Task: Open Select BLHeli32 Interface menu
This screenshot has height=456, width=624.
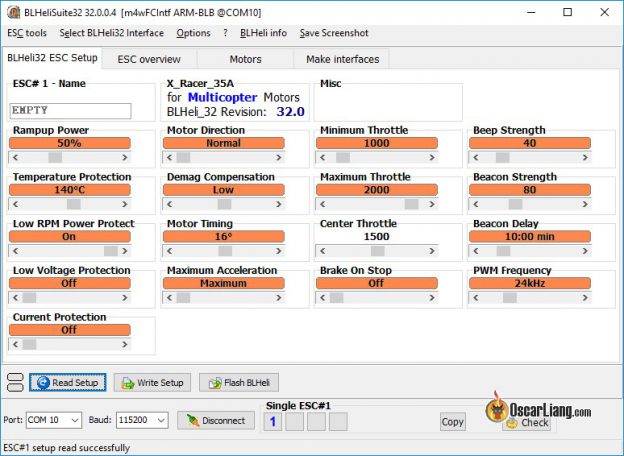Action: 111,33
